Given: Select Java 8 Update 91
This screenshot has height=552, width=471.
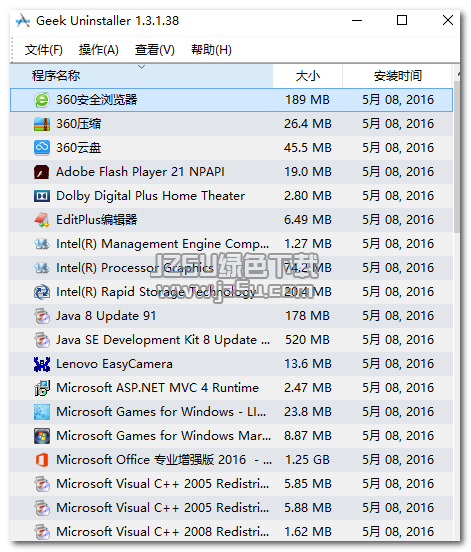Looking at the screenshot, I should 231,316.
